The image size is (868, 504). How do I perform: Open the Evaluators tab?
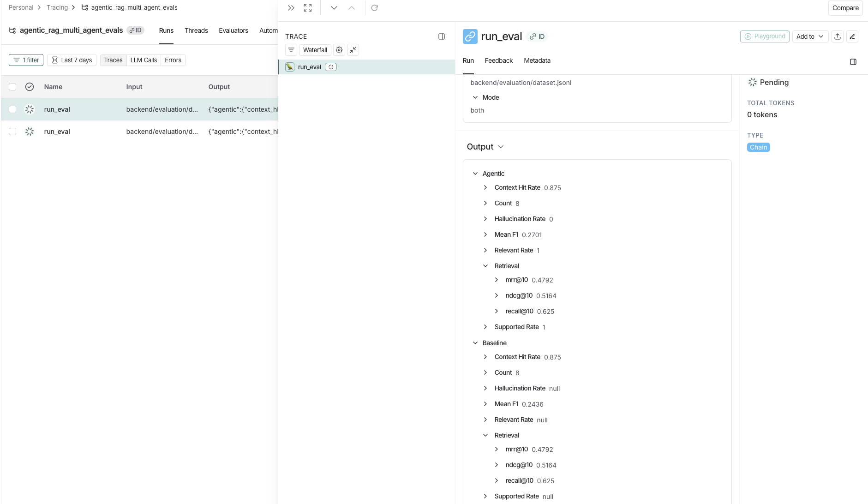tap(233, 30)
